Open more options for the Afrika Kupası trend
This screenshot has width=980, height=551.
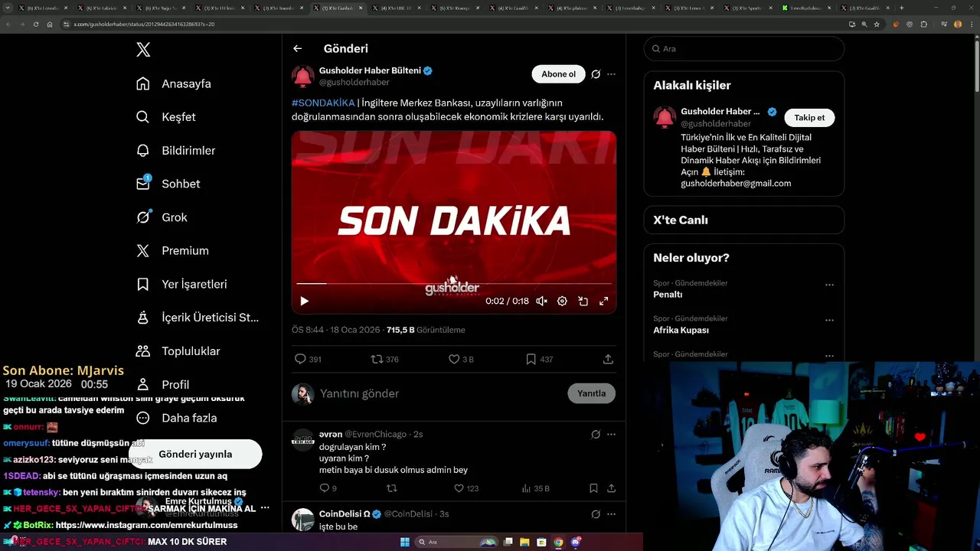point(829,320)
